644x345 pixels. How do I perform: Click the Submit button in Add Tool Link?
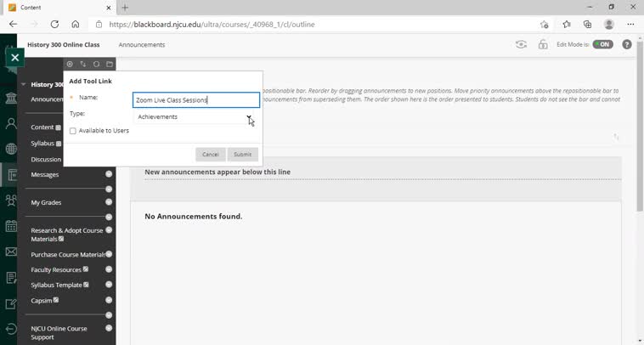[x=243, y=155]
